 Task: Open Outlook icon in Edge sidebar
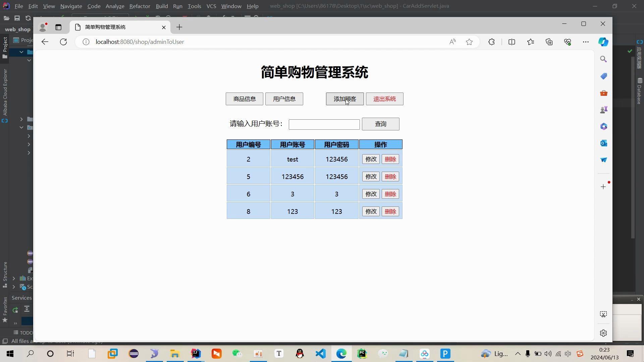[603, 143]
